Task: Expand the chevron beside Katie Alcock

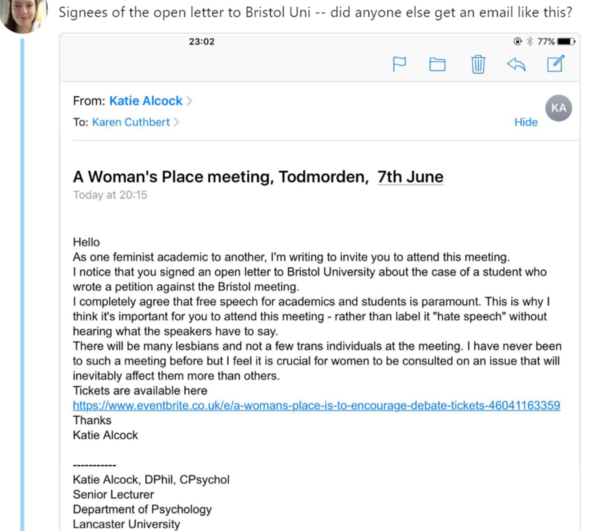Action: [190, 101]
